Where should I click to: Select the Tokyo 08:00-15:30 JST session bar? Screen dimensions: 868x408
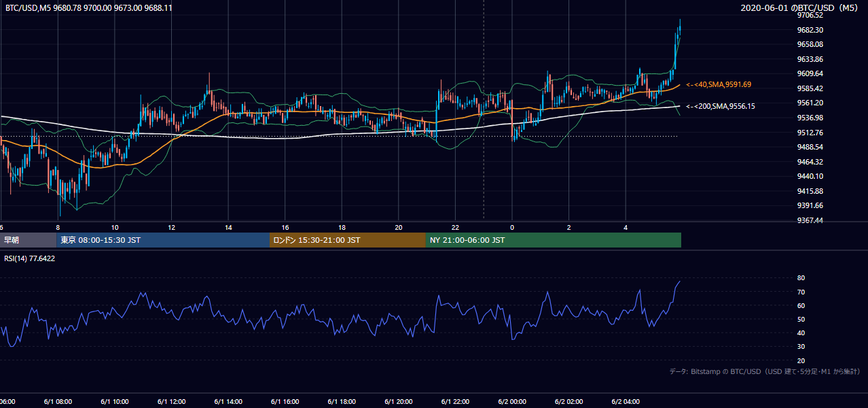[x=163, y=240]
